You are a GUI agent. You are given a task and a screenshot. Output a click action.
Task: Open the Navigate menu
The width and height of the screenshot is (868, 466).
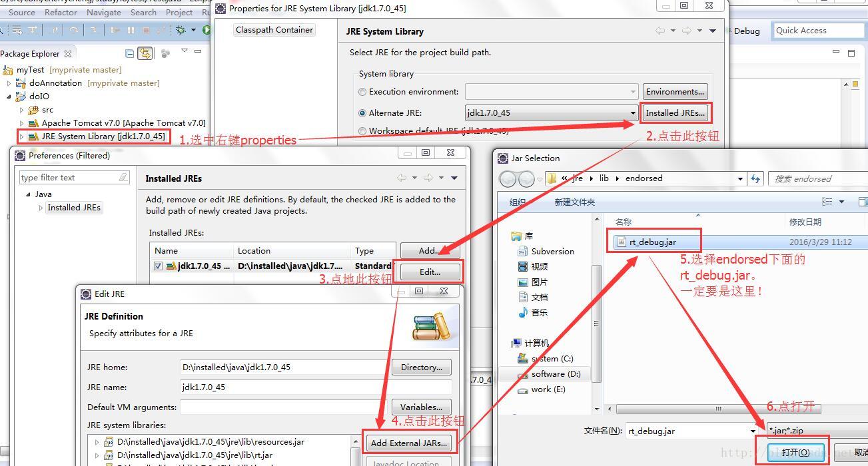(x=104, y=12)
